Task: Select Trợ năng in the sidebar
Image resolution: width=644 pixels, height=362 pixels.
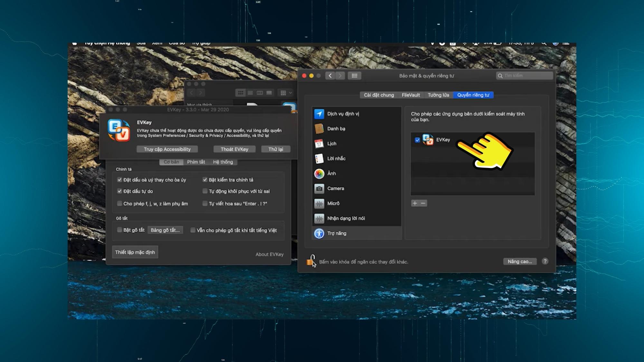Action: point(337,233)
